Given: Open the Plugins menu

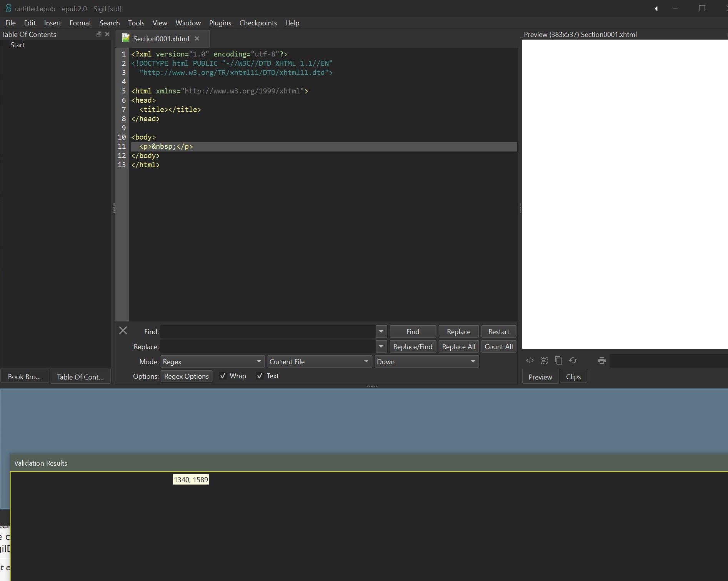Looking at the screenshot, I should [220, 23].
